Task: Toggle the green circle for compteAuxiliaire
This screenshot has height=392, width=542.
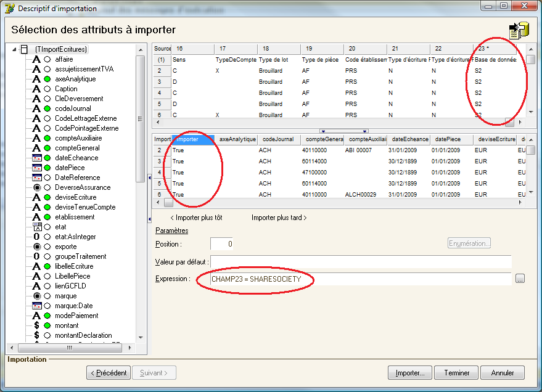Action: click(47, 138)
